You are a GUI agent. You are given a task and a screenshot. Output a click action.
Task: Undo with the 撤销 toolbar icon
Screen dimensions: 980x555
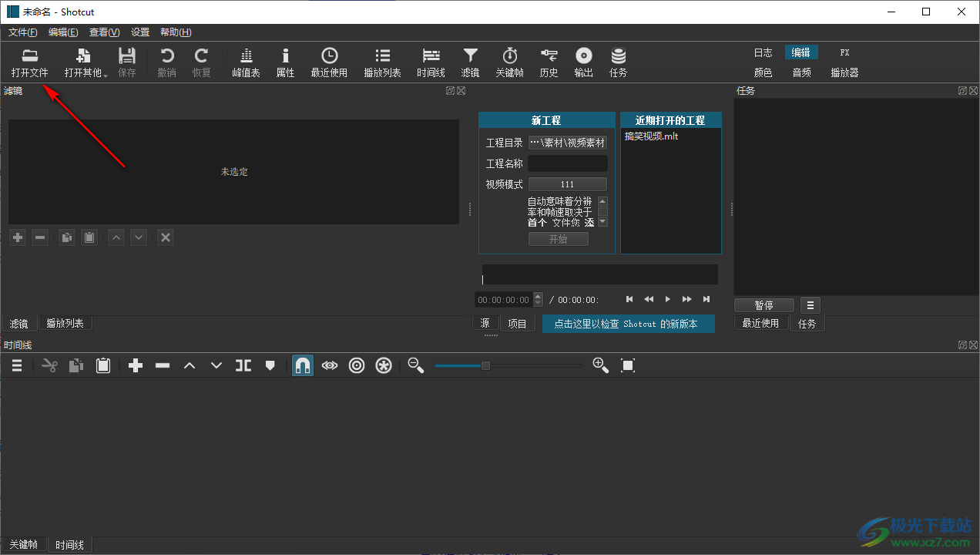tap(166, 63)
